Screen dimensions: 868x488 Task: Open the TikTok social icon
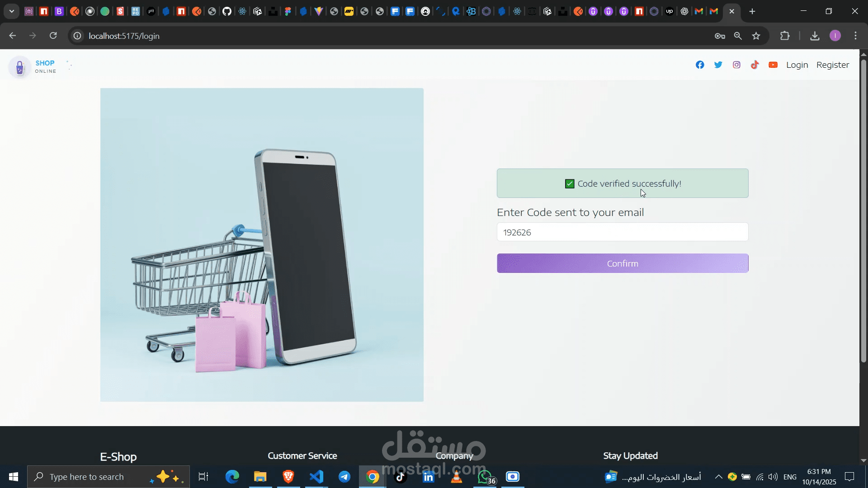[x=755, y=65]
